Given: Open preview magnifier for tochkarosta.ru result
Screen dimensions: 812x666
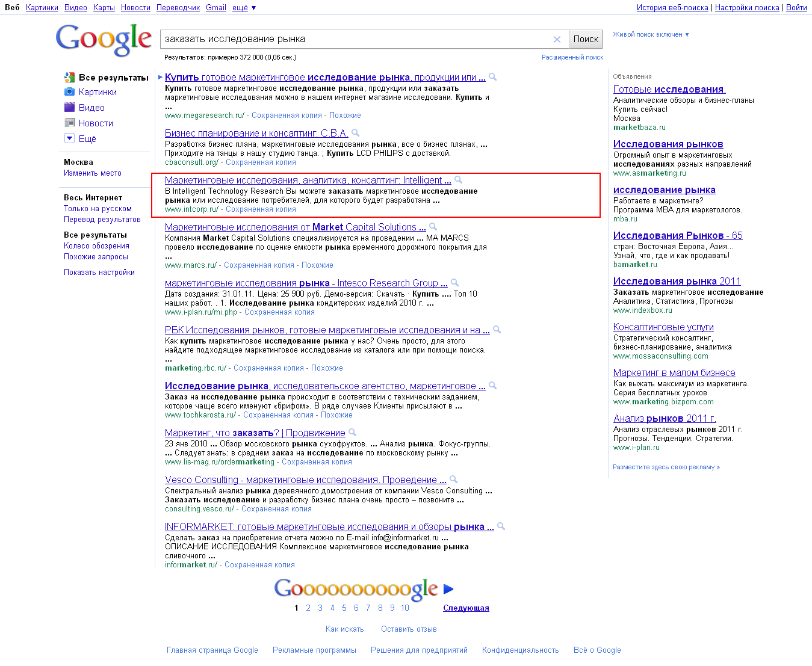Looking at the screenshot, I should [492, 386].
